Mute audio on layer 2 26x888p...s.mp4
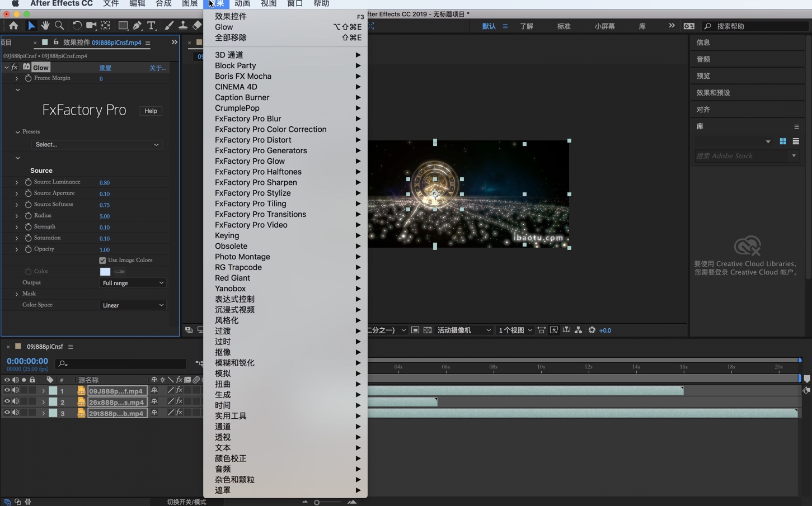This screenshot has width=812, height=506. (15, 402)
